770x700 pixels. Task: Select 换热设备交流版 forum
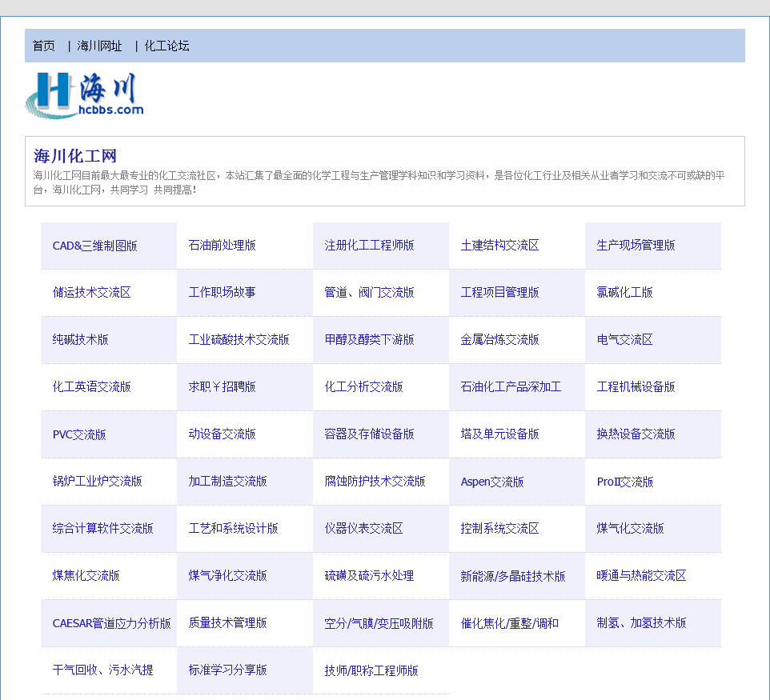click(x=636, y=434)
